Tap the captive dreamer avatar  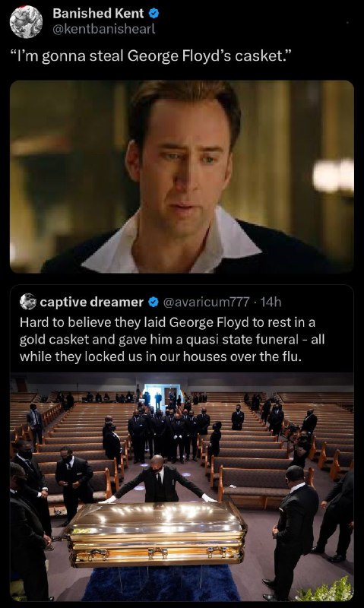point(28,301)
